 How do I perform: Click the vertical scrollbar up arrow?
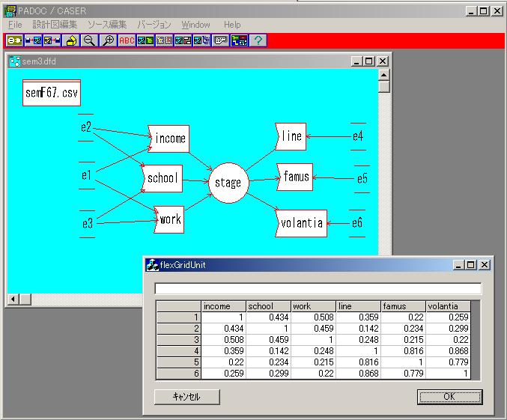(x=384, y=74)
